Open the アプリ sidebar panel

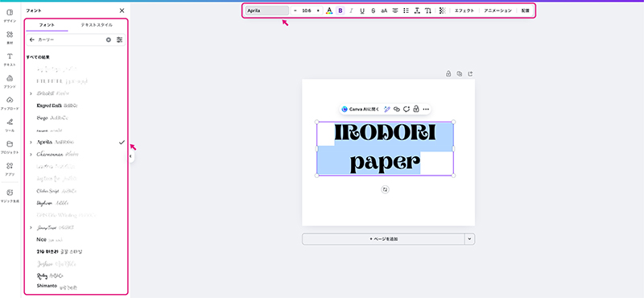[10, 168]
